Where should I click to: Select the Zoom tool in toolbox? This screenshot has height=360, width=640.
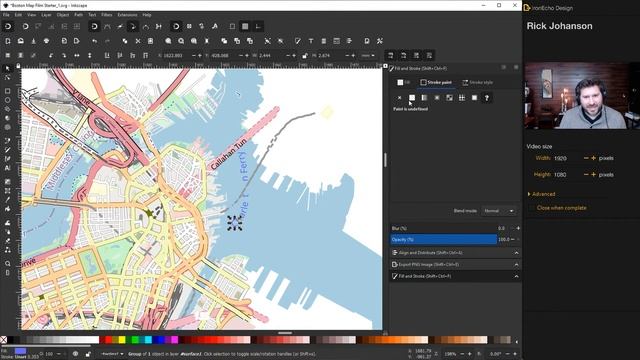[x=7, y=263]
